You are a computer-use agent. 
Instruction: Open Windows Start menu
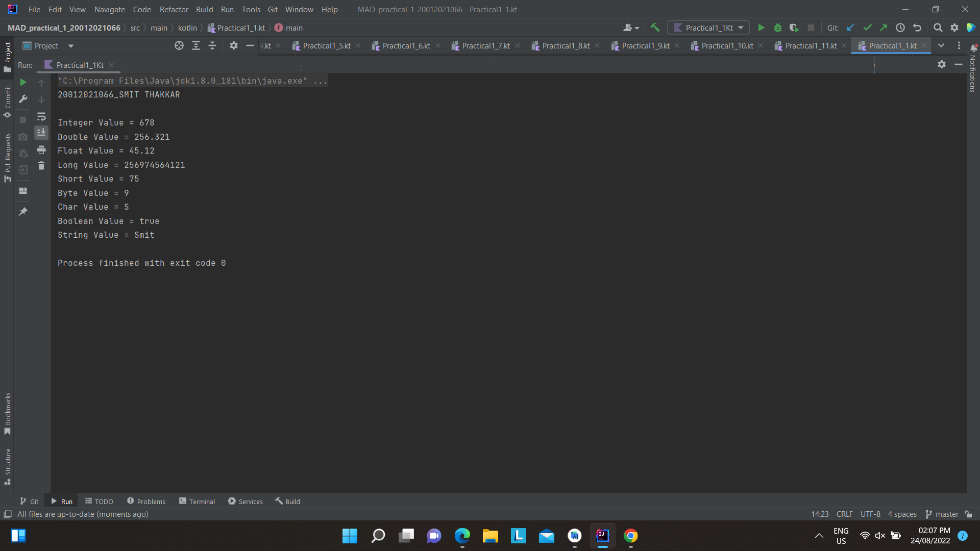350,536
